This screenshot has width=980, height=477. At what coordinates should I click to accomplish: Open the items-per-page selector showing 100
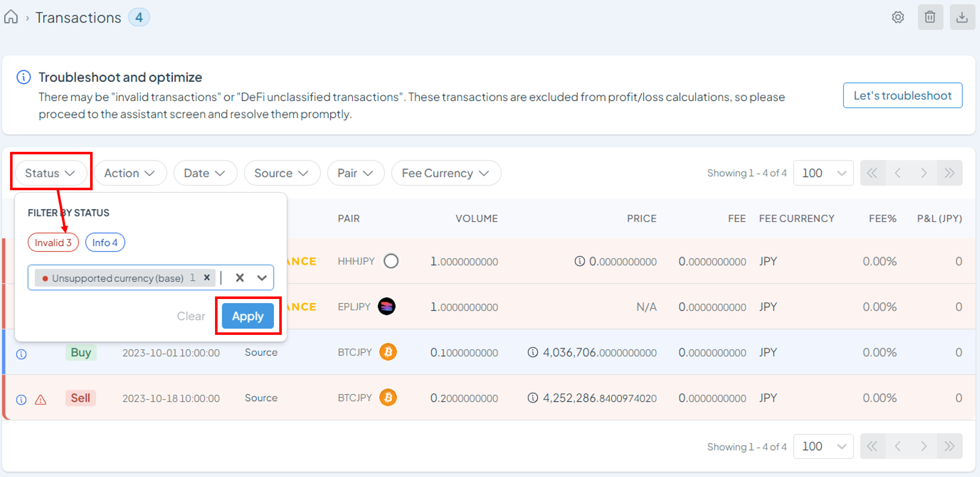pyautogui.click(x=823, y=173)
